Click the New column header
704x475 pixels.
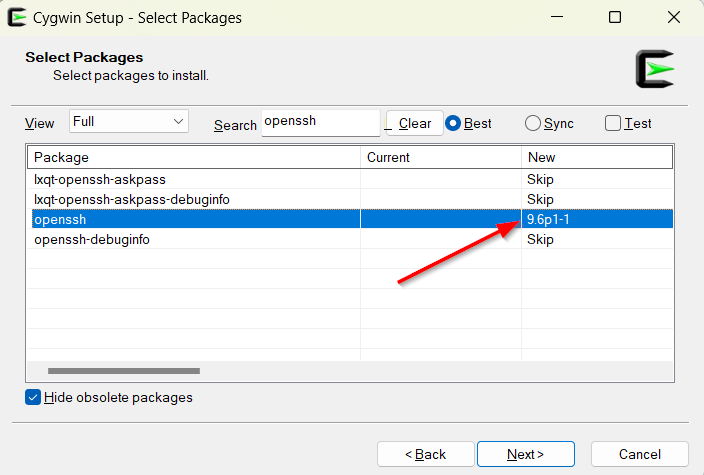[596, 157]
